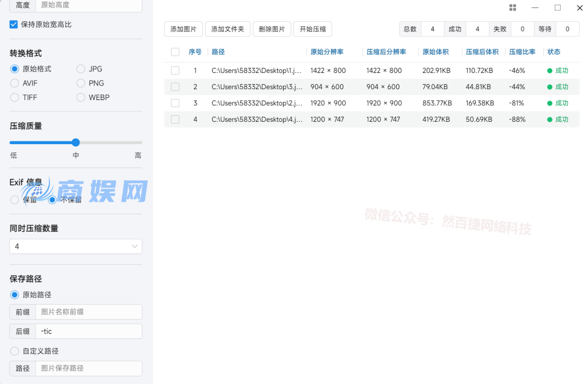Click the 后缀 input containing -tic

(88, 331)
